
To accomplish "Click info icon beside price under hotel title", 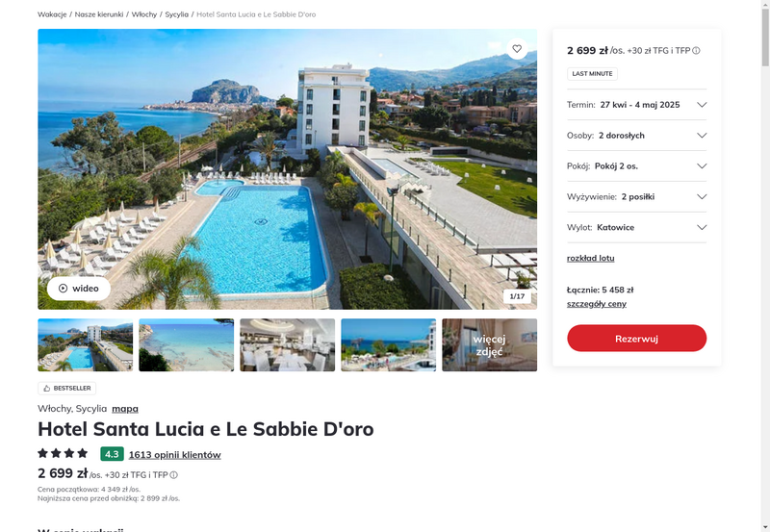I will (174, 475).
